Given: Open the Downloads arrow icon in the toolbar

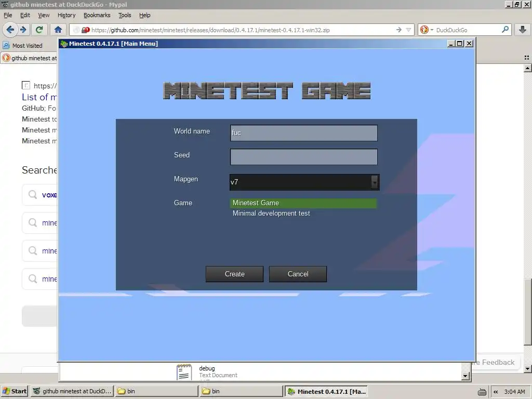Looking at the screenshot, I should click(x=523, y=30).
